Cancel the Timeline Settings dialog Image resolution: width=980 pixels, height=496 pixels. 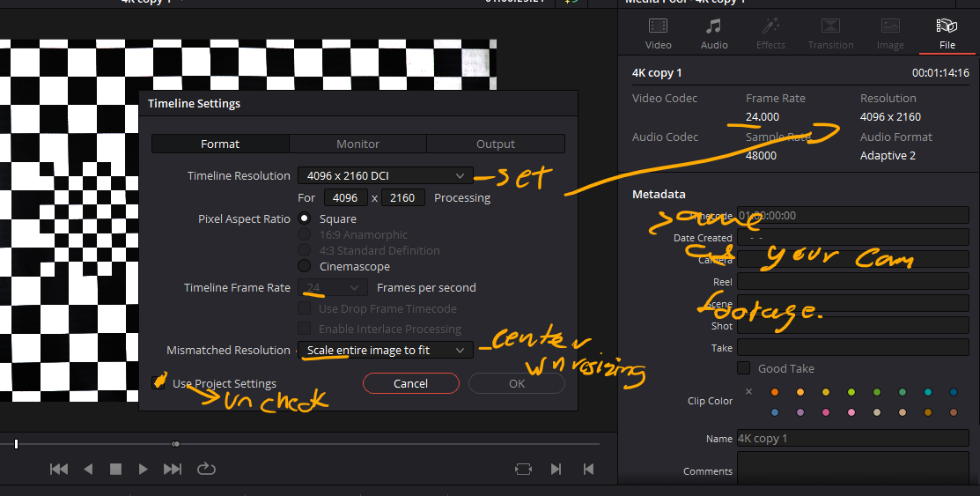(410, 383)
